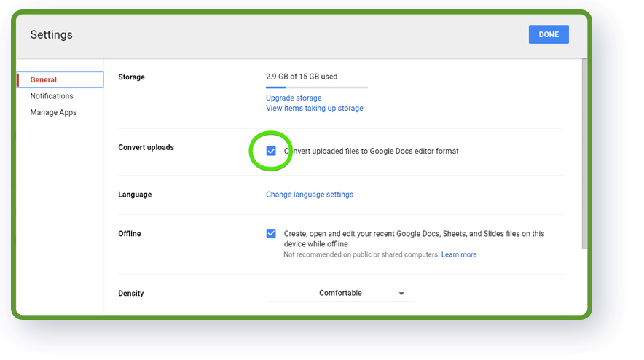Click the Learn more link
Image resolution: width=644 pixels, height=360 pixels.
[x=459, y=254]
